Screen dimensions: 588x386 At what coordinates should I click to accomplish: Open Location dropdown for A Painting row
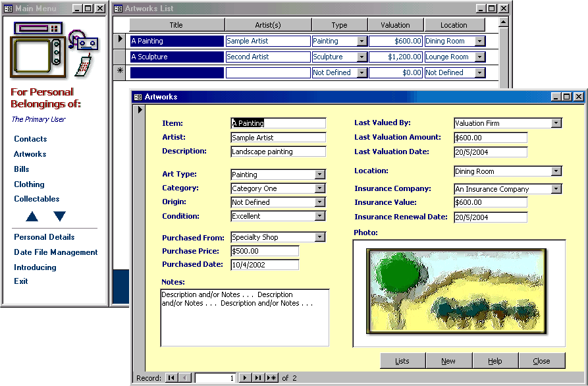(x=479, y=41)
